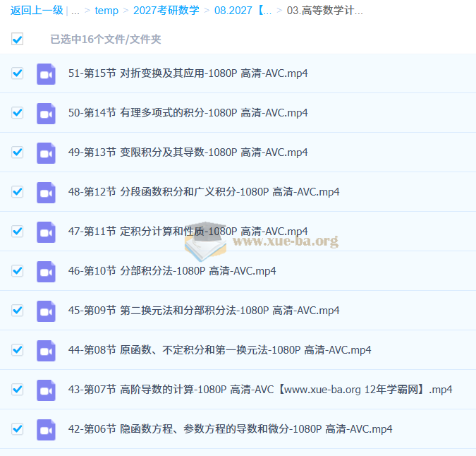Open the temp folder breadcrumb
The width and height of the screenshot is (476, 456).
(x=106, y=11)
